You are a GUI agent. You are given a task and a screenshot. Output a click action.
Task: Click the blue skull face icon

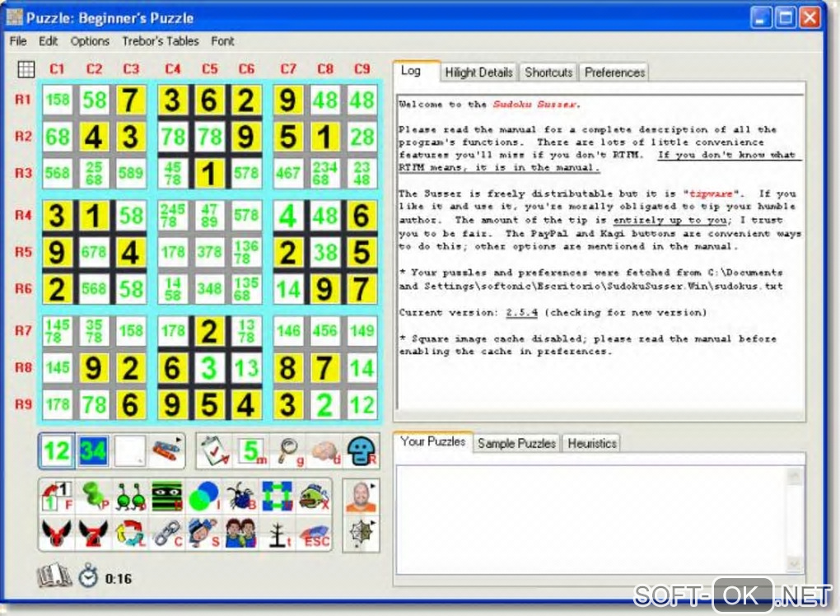[x=362, y=451]
